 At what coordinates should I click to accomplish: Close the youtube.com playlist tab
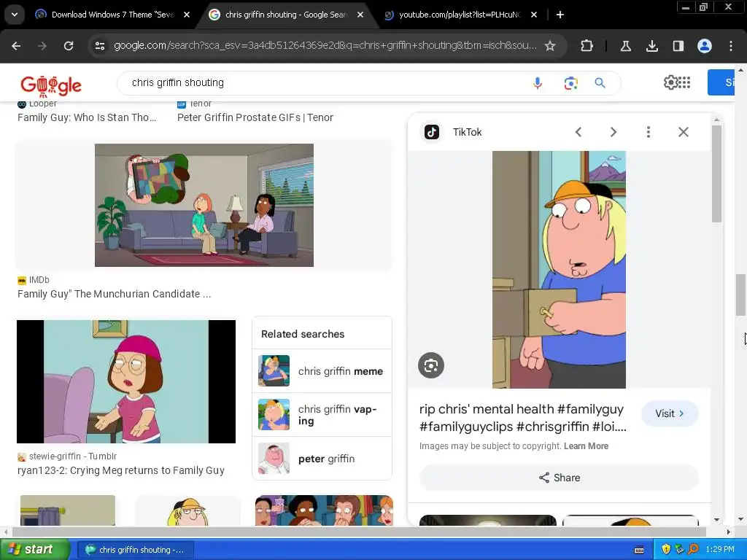coord(533,15)
